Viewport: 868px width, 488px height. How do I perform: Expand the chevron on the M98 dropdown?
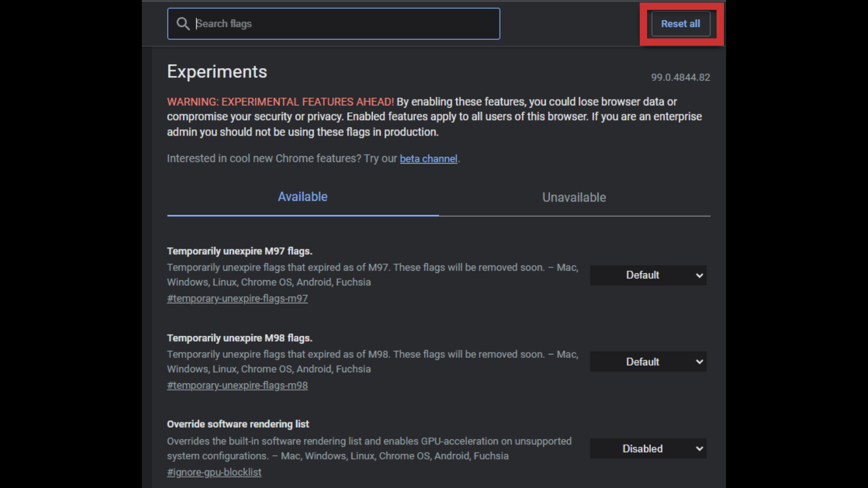click(699, 361)
